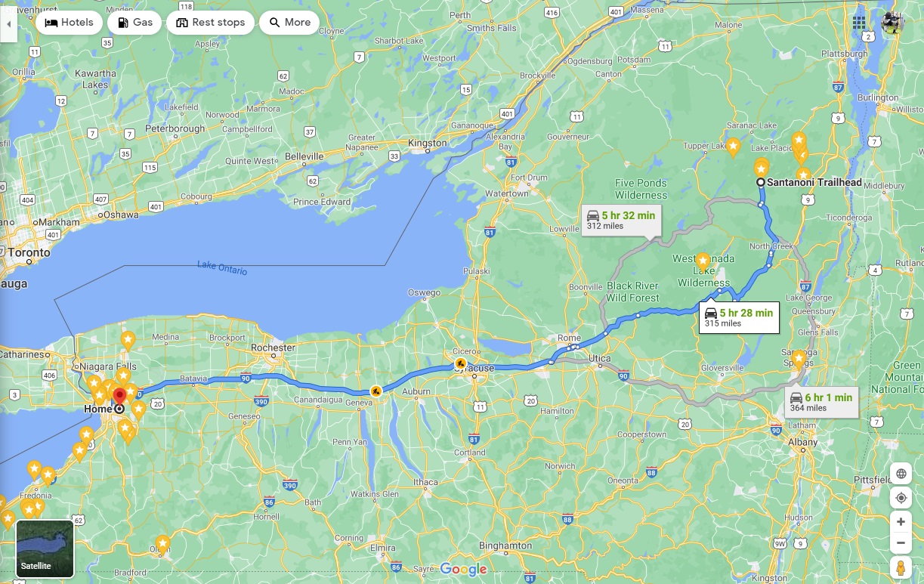
Task: Click the roadwork icon near Geneva
Action: click(x=375, y=391)
